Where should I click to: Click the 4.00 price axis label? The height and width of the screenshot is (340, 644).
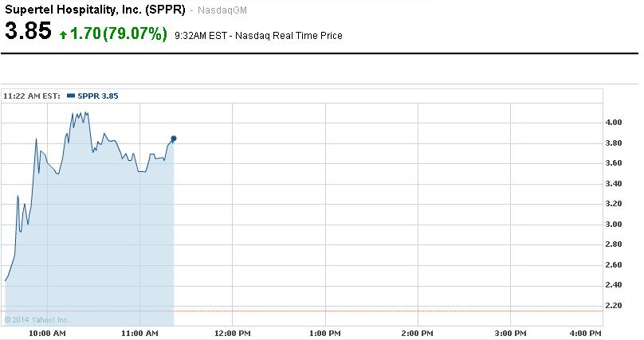[x=614, y=123]
